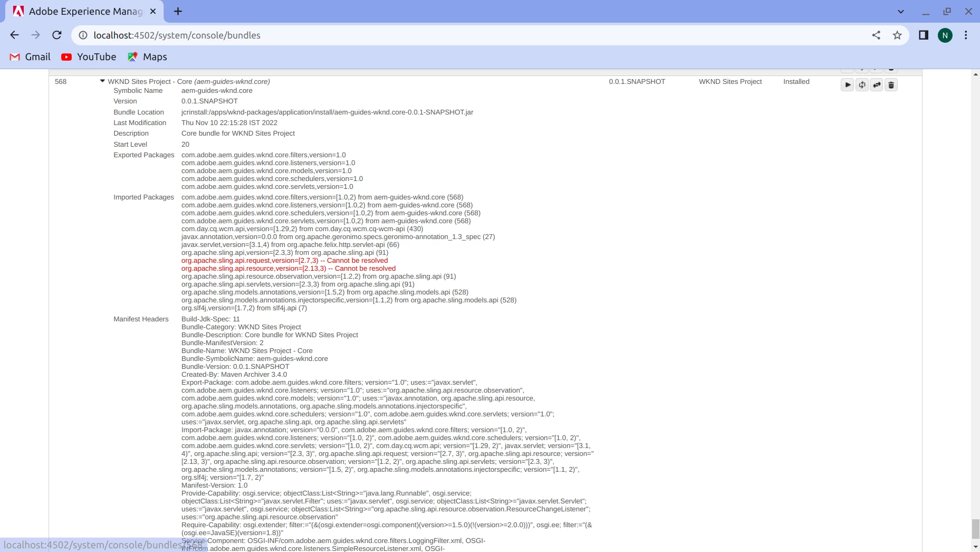980x552 pixels.
Task: Collapse the WKND Sites Project Core details
Action: coord(102,81)
